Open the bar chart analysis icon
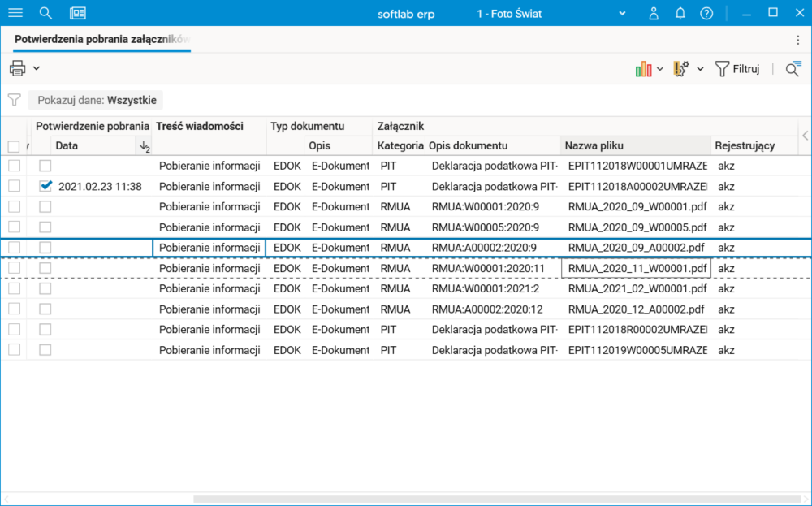The width and height of the screenshot is (812, 506). click(643, 69)
